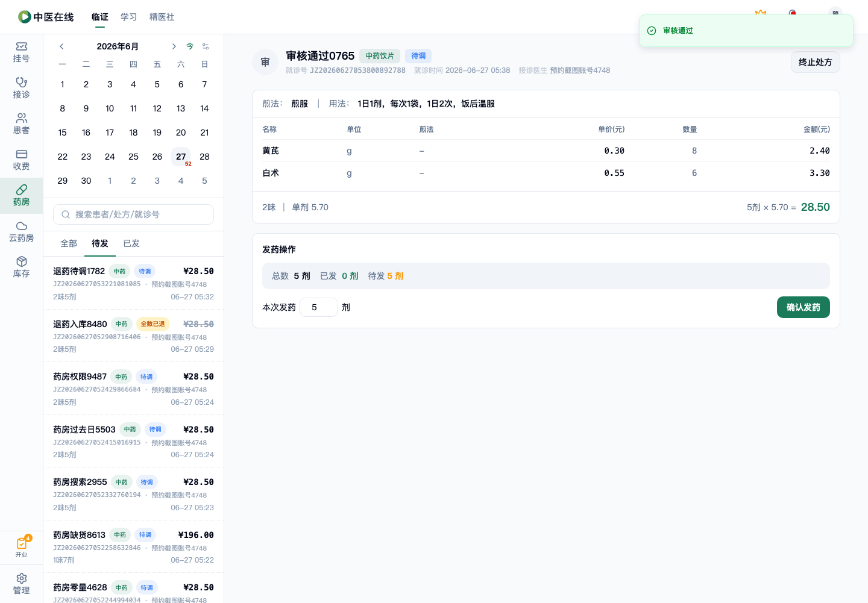Click the 审核通过 toast checkmark icon
The image size is (868, 603).
[x=652, y=31]
